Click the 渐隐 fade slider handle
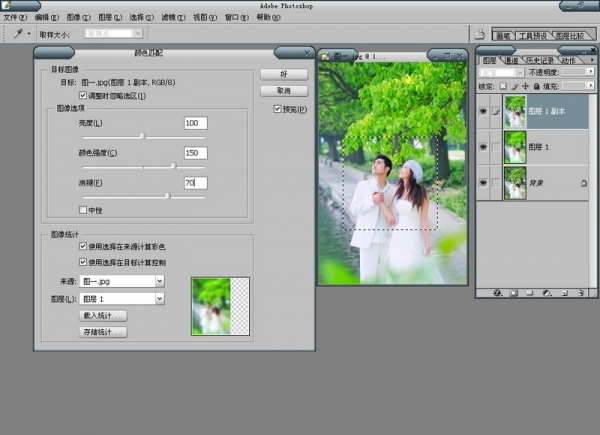 168,196
